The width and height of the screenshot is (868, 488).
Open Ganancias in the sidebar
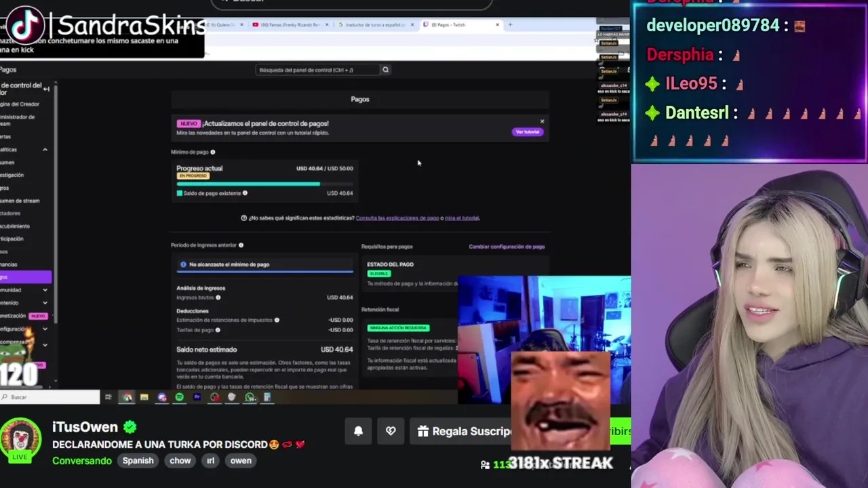click(x=9, y=264)
